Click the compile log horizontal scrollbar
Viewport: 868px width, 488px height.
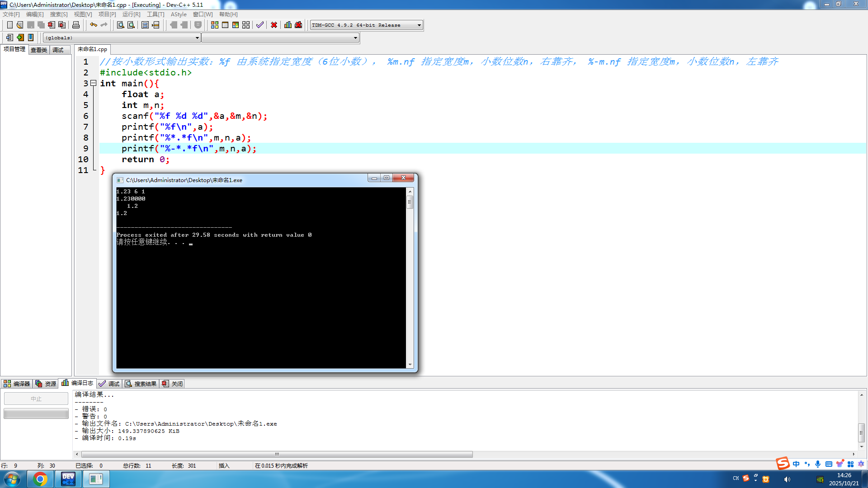[x=277, y=454]
